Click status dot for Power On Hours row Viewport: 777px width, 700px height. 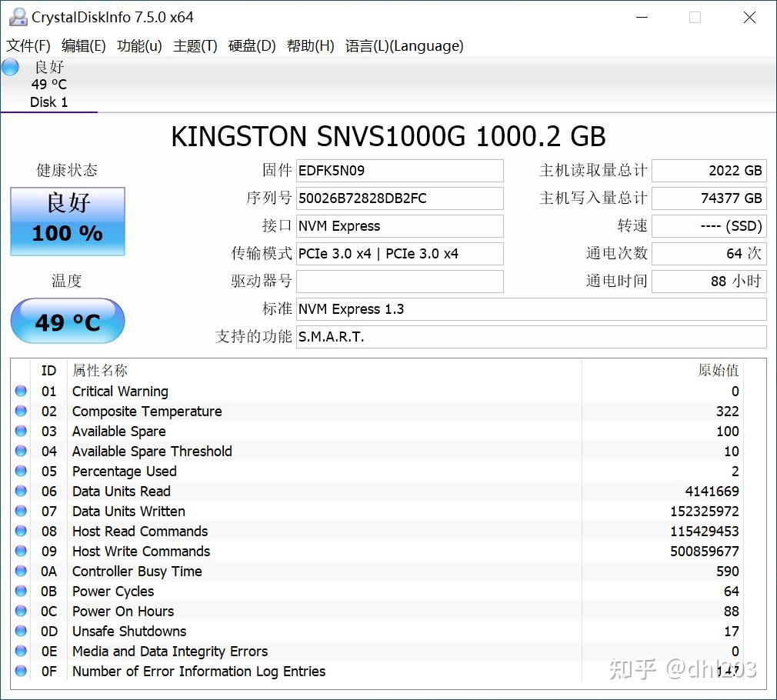(21, 611)
